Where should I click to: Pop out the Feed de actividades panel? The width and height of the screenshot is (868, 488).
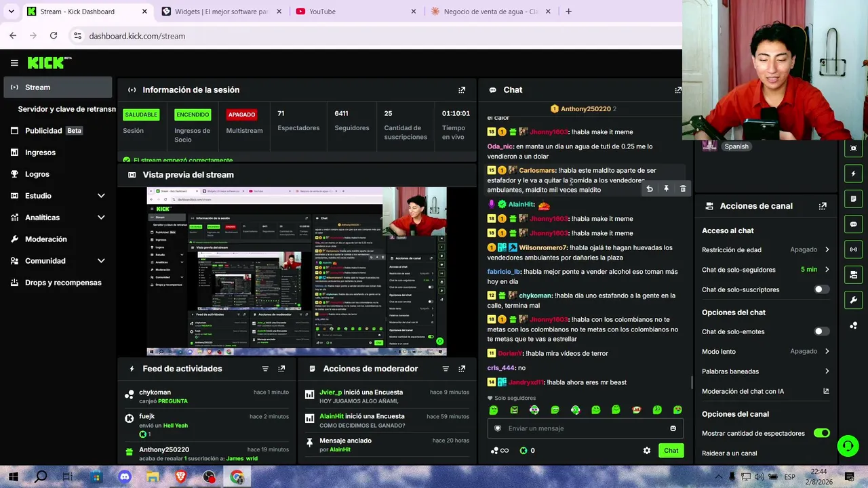pyautogui.click(x=281, y=369)
